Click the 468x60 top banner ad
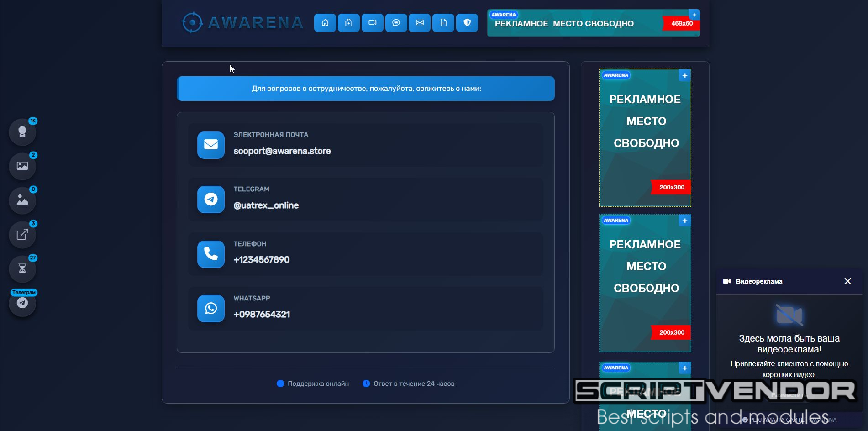This screenshot has width=868, height=431. pyautogui.click(x=593, y=24)
